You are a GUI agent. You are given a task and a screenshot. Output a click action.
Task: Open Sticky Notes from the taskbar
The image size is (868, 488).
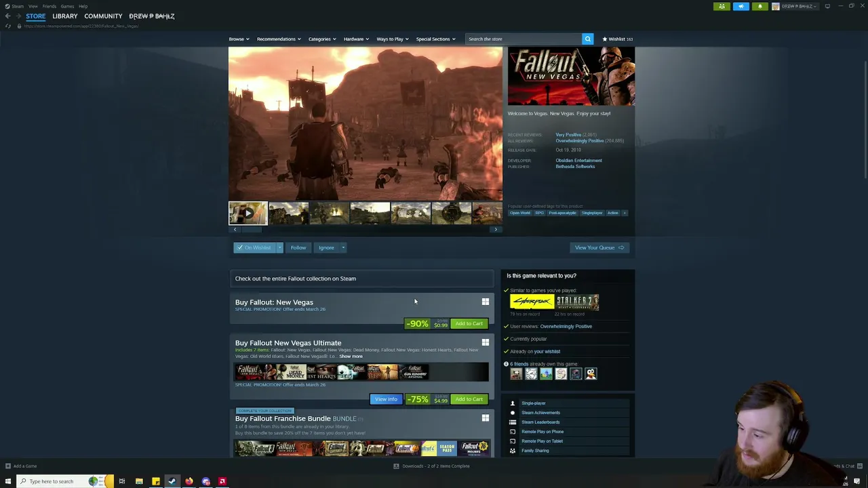coord(156,481)
